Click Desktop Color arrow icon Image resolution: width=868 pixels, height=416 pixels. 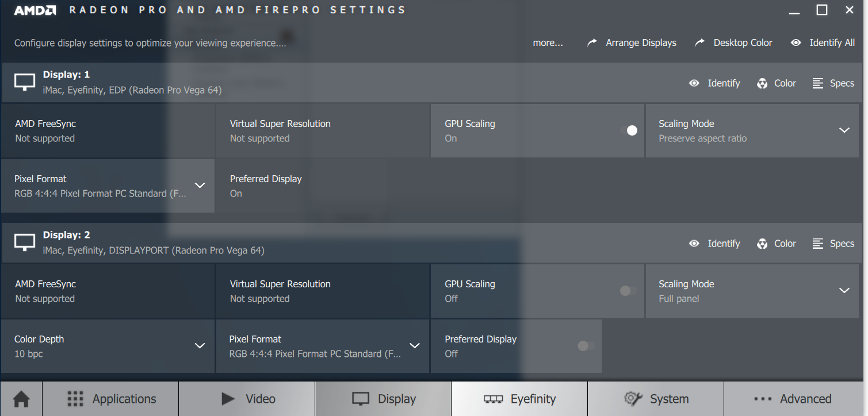(700, 43)
